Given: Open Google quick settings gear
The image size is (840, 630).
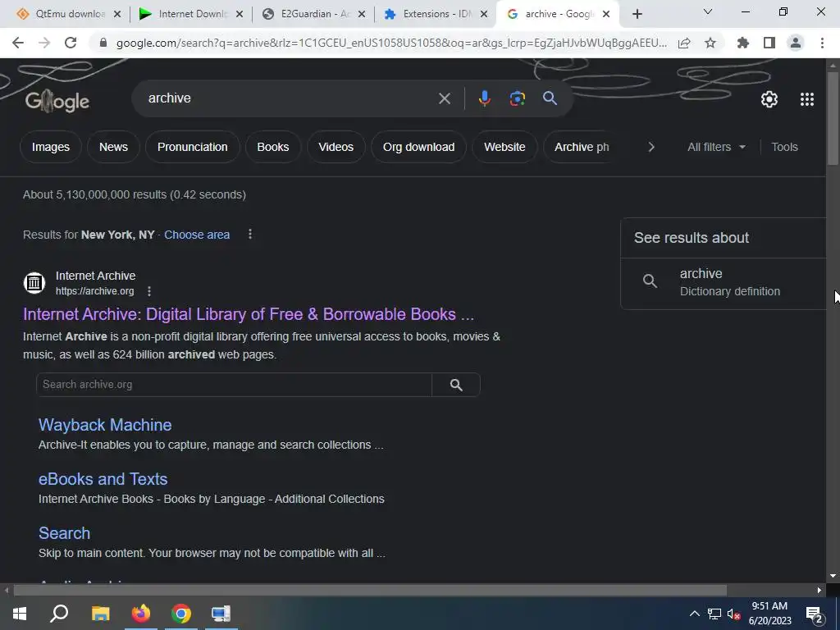Looking at the screenshot, I should (769, 99).
